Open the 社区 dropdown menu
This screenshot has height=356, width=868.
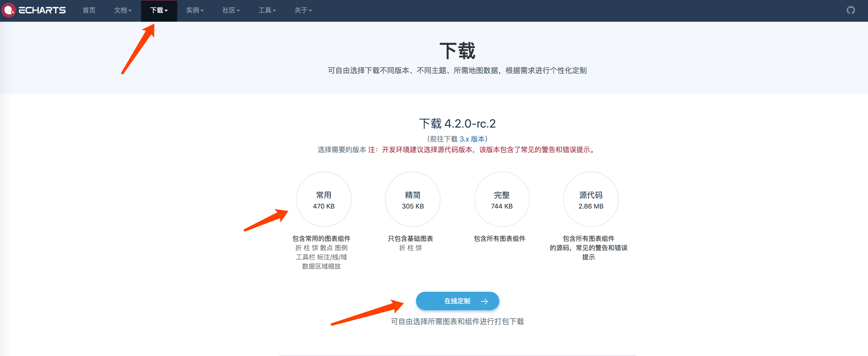pos(231,10)
